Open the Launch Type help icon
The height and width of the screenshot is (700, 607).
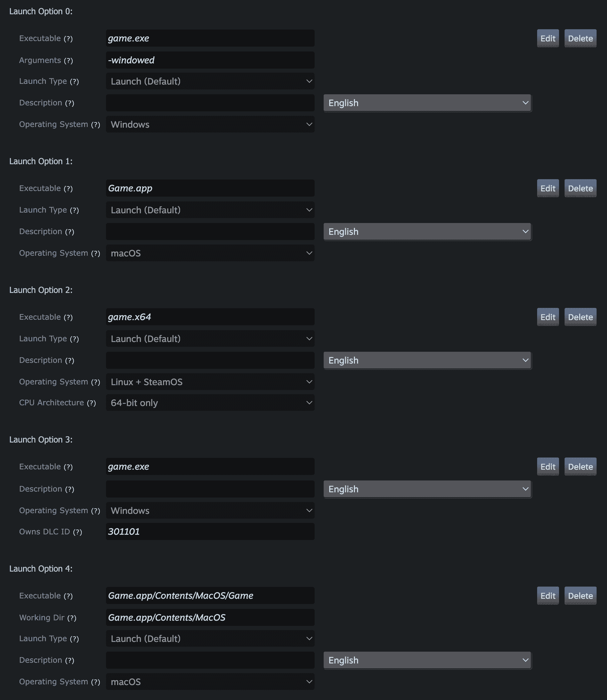tap(75, 81)
